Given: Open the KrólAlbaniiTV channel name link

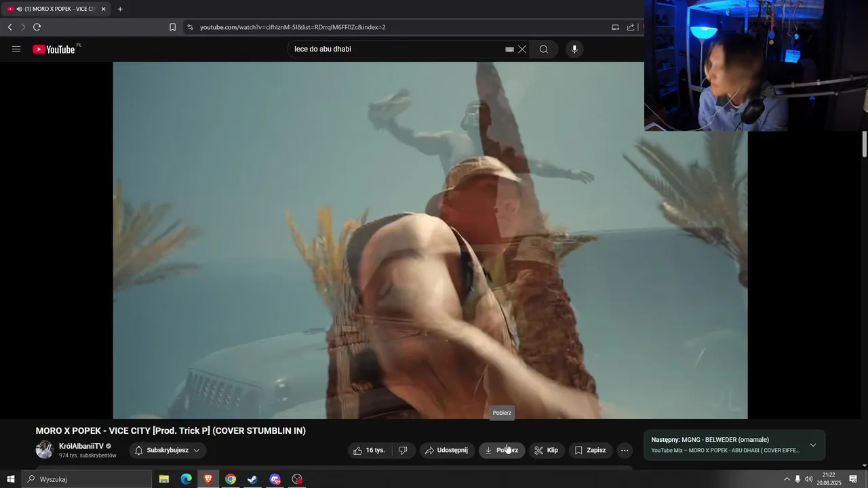Looking at the screenshot, I should pos(81,446).
